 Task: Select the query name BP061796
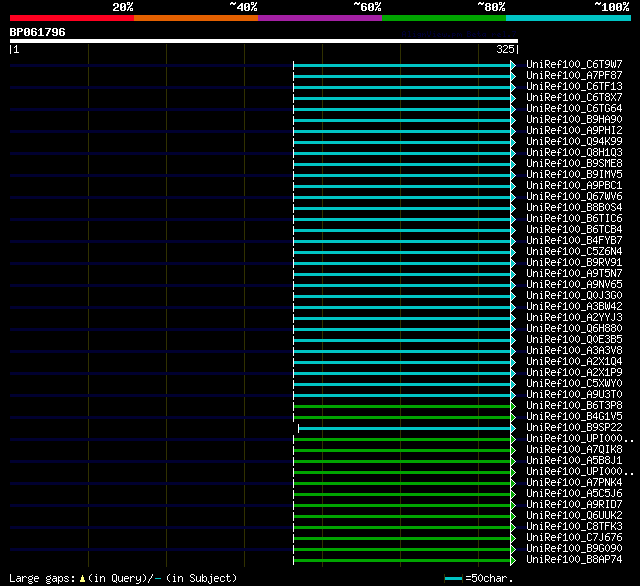point(38,32)
